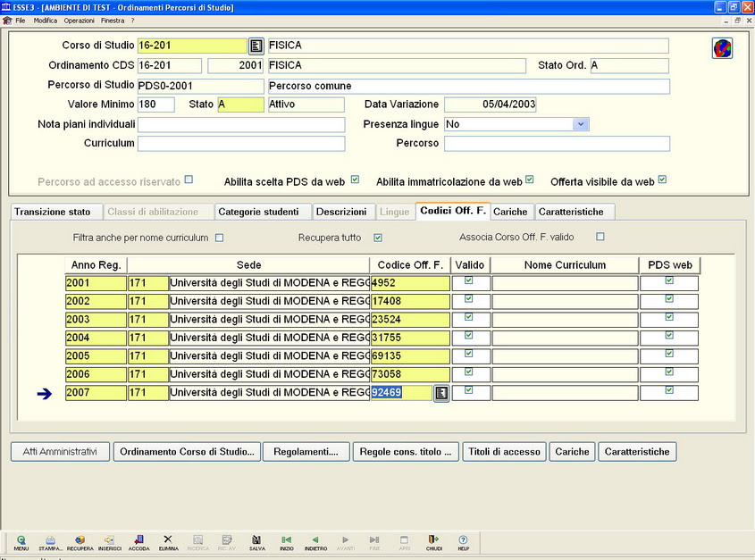The width and height of the screenshot is (755, 560).
Task: Open HELP from the bottom toolbar
Action: click(463, 543)
